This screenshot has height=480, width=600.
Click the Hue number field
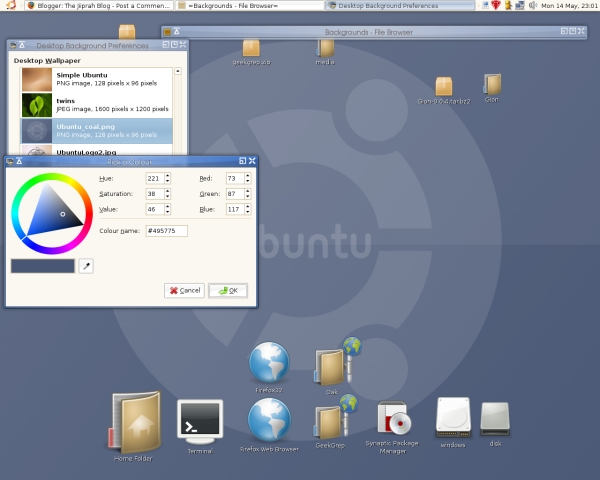point(155,178)
